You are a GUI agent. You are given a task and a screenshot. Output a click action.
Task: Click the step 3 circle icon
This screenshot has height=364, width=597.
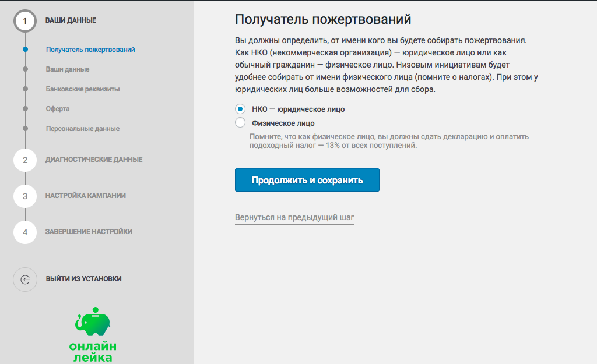[25, 196]
